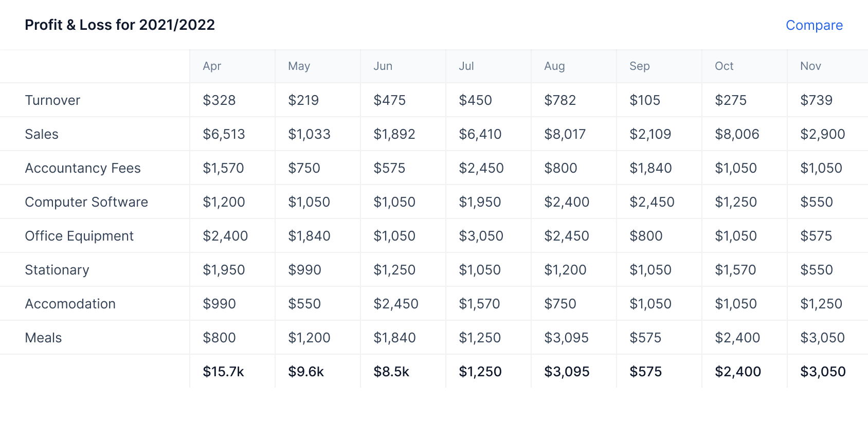This screenshot has width=868, height=440.
Task: Click the Apr column header
Action: [212, 66]
